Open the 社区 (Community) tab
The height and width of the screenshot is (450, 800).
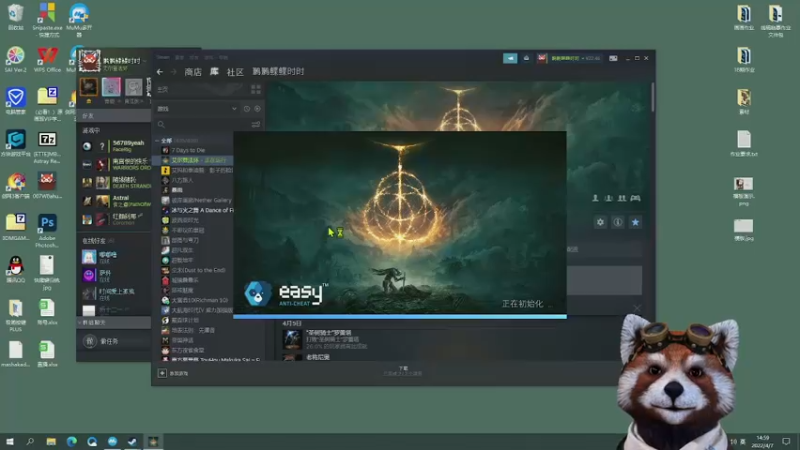(x=235, y=72)
